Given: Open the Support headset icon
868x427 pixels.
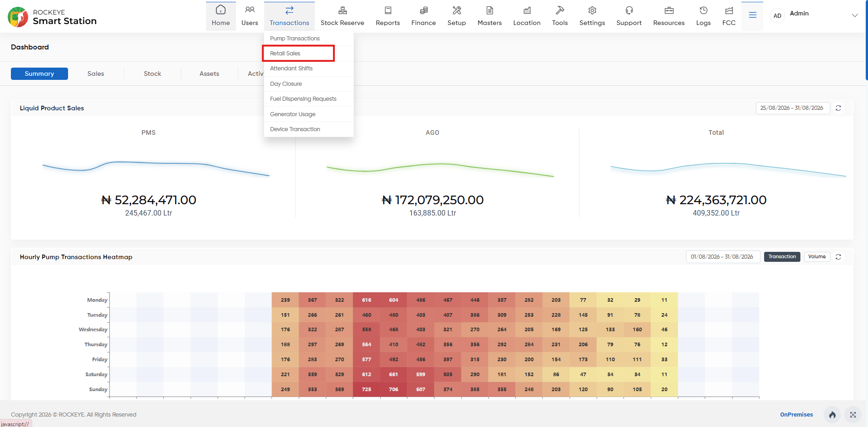Looking at the screenshot, I should pos(629,10).
